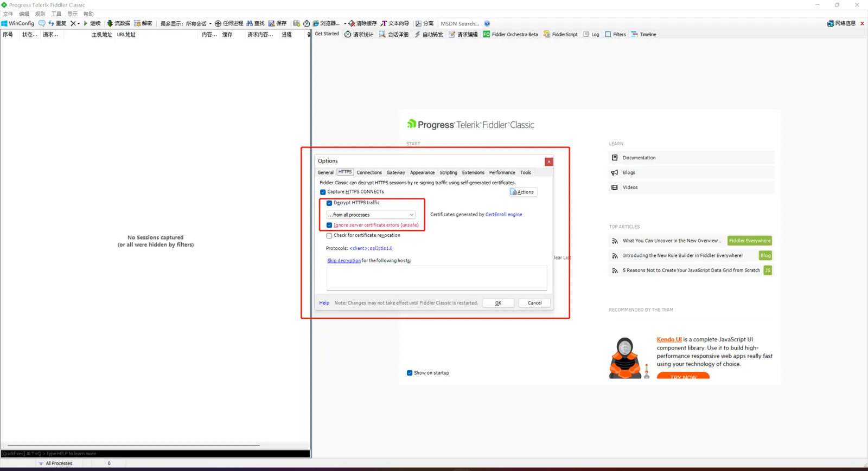Open the from all processes dropdown

(x=371, y=215)
